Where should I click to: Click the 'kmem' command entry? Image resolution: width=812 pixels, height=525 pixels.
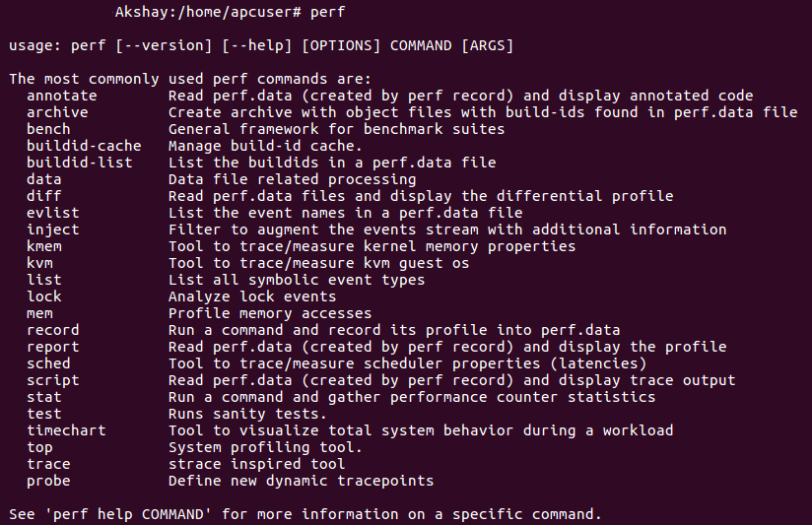pyautogui.click(x=44, y=246)
